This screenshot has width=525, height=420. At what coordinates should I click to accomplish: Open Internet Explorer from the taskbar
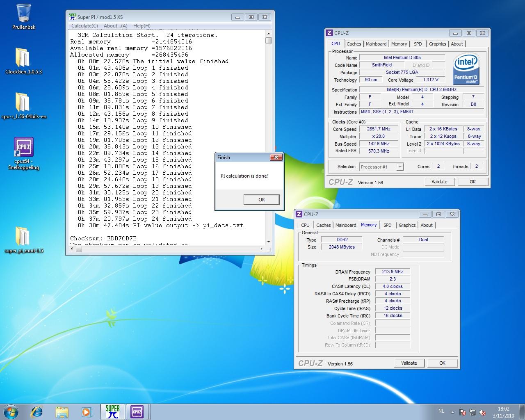pos(37,412)
